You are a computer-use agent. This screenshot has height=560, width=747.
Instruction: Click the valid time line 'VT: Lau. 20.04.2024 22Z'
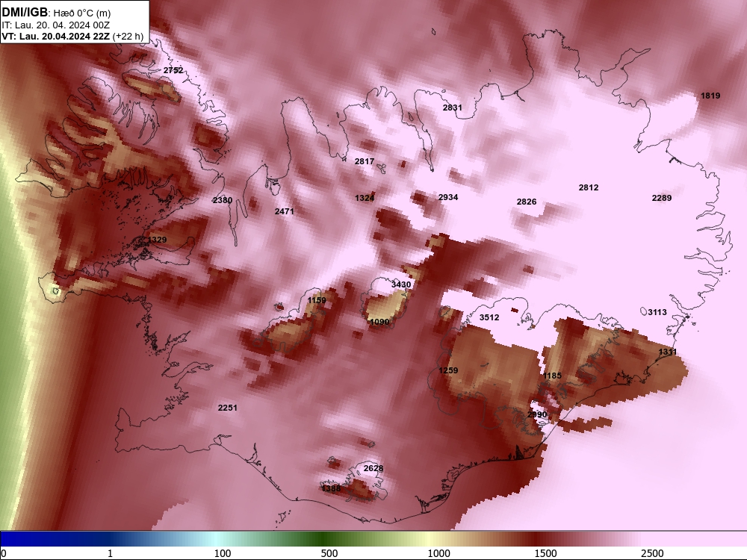tap(55, 36)
